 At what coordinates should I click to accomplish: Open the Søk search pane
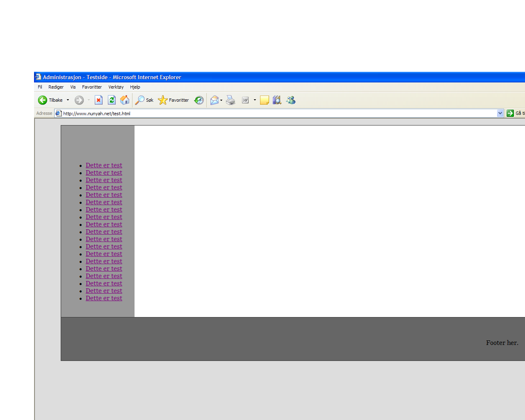(x=144, y=100)
